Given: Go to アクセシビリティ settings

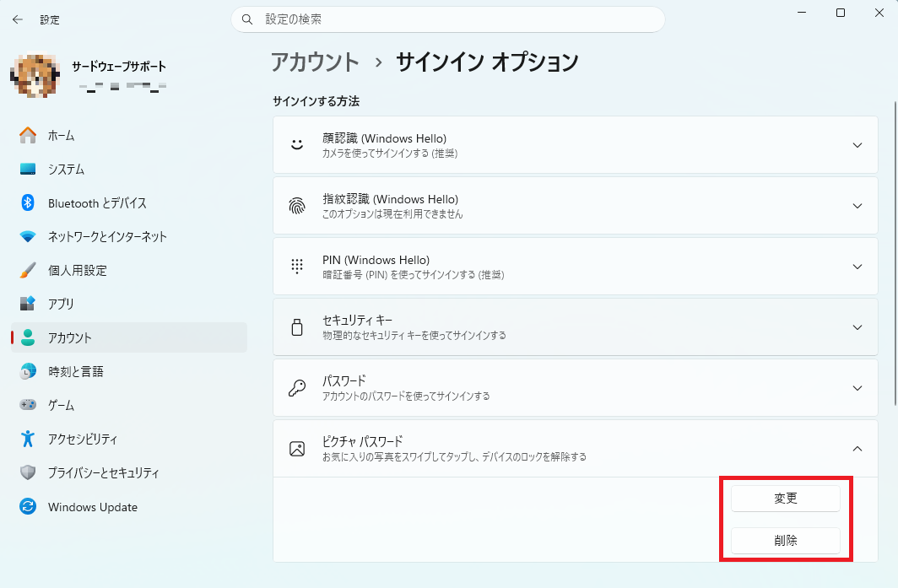Looking at the screenshot, I should 129,439.
